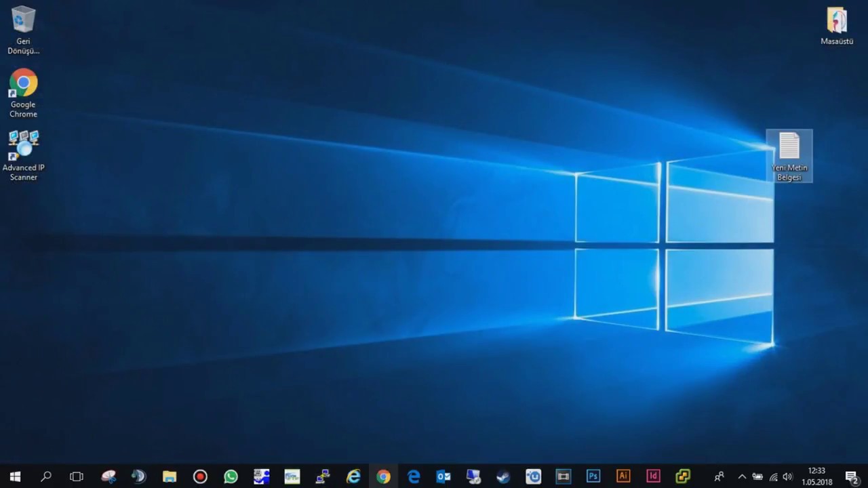Open Outlook from the taskbar
Screen dimensions: 868x488
443,476
